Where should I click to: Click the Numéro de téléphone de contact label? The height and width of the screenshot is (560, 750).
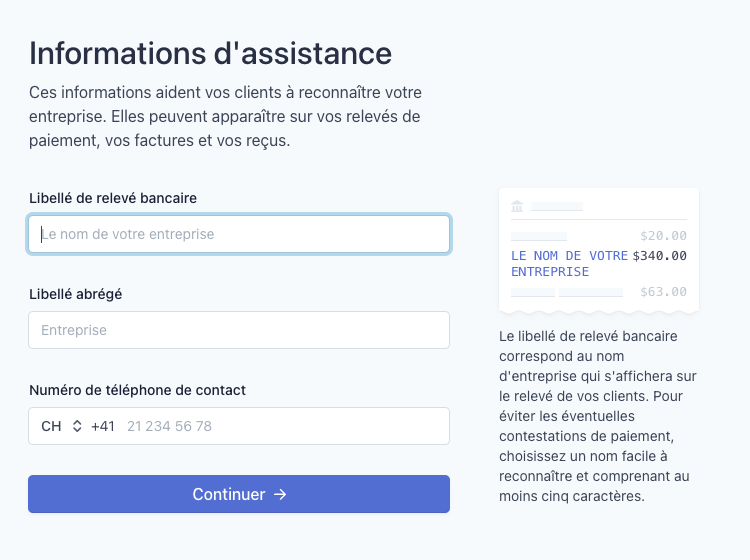click(137, 390)
